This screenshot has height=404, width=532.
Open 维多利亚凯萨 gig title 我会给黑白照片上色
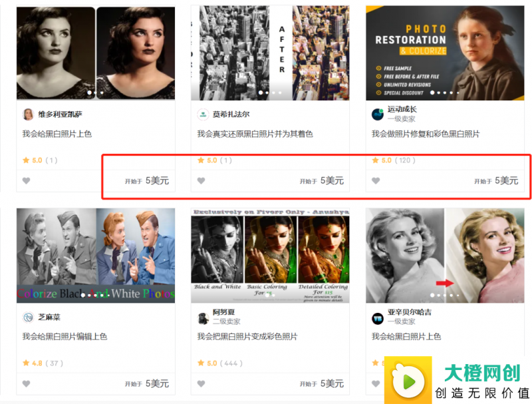pyautogui.click(x=57, y=134)
